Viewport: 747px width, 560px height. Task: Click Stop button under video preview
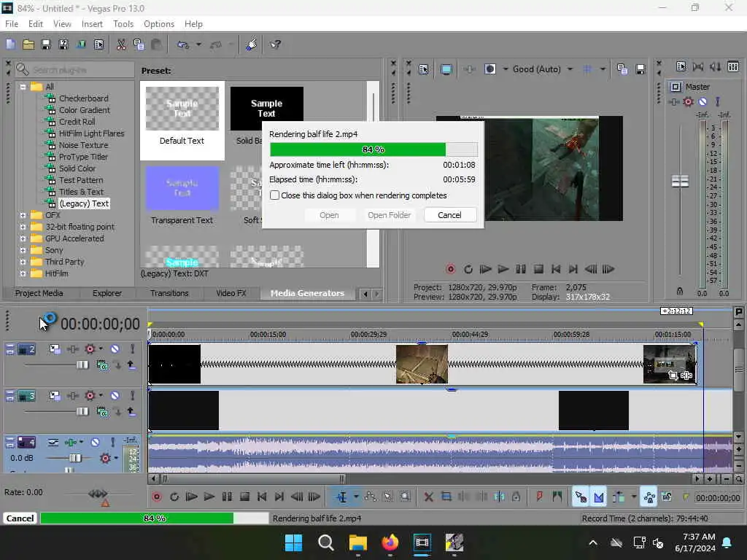(x=538, y=270)
